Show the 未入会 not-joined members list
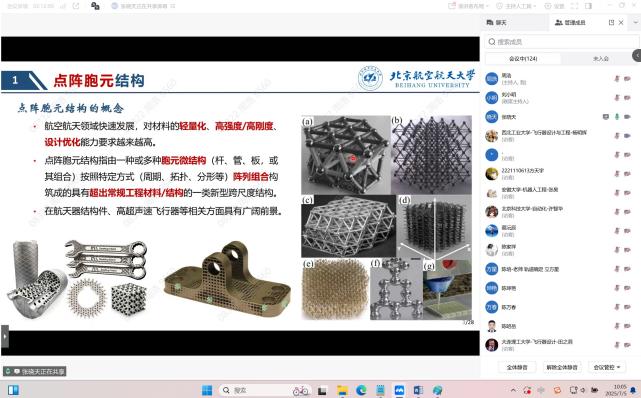The image size is (641, 398). 600,59
